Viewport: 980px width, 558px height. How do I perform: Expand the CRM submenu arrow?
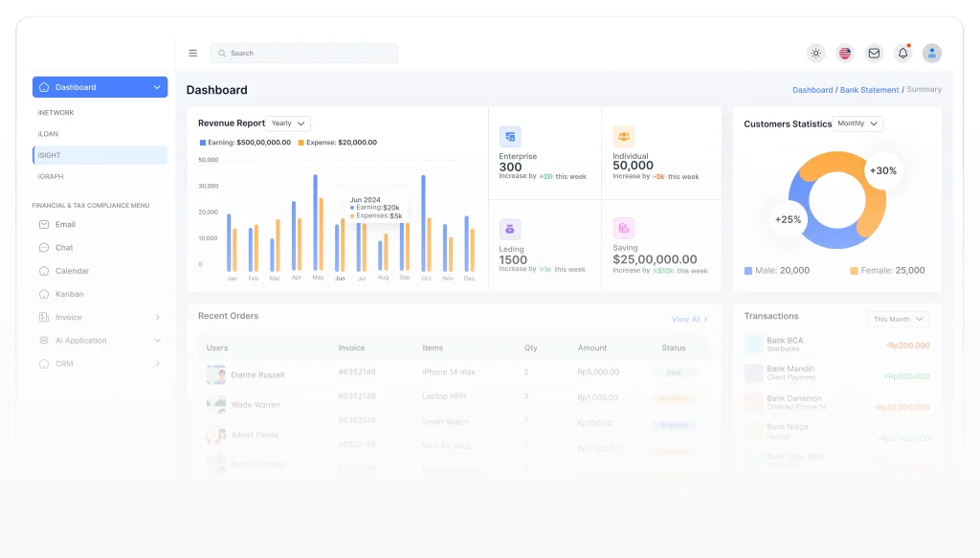[158, 364]
